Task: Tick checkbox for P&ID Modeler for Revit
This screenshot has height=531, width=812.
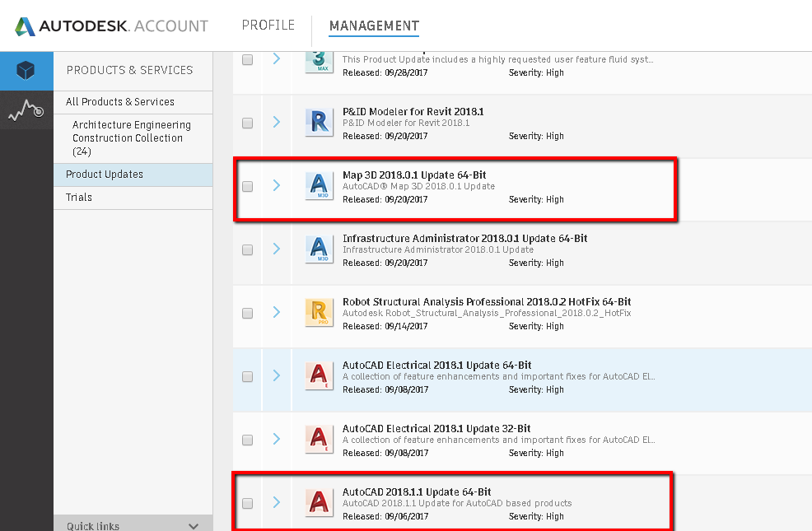Action: 248,123
